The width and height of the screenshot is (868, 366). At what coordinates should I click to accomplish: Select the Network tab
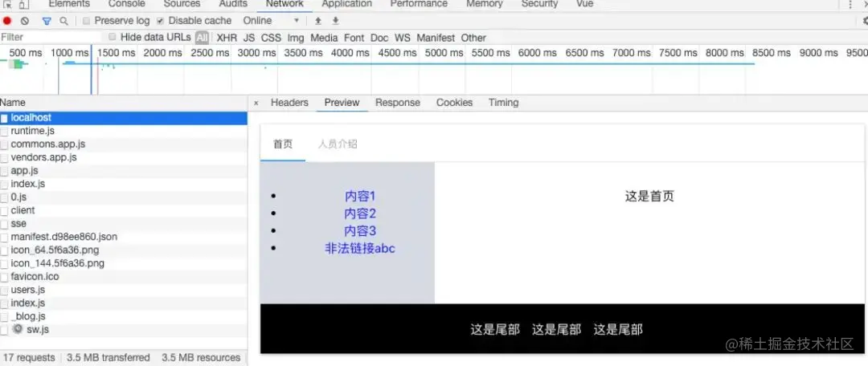pos(285,4)
